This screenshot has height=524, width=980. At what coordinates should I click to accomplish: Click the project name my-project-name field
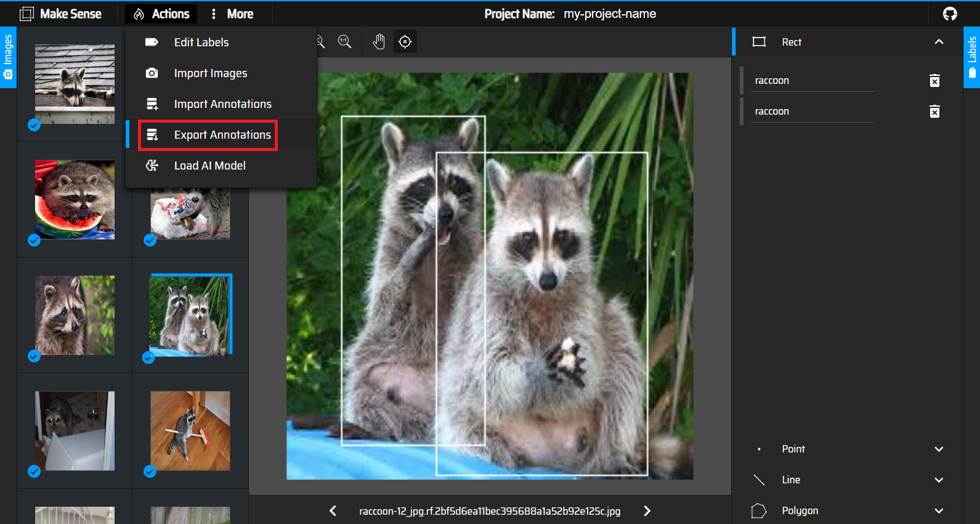tap(610, 14)
